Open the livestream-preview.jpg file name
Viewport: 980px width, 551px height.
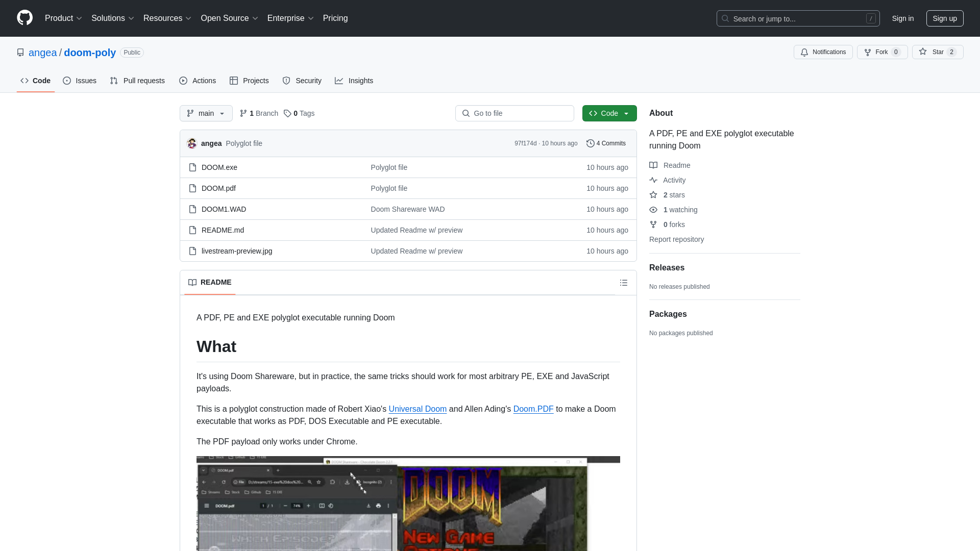(237, 251)
